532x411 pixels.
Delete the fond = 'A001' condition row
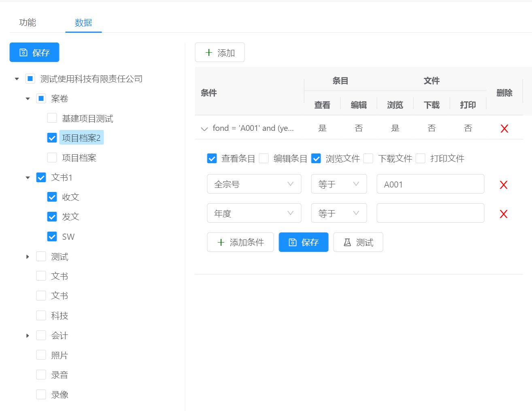pos(504,128)
